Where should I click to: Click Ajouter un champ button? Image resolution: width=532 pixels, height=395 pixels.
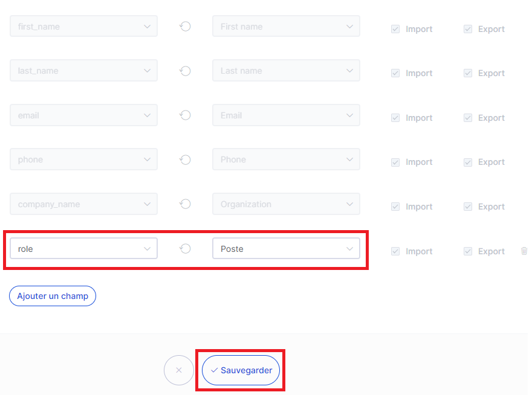(53, 296)
